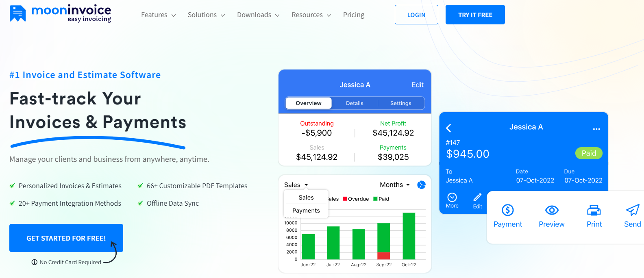The height and width of the screenshot is (278, 644).
Task: Click the '#1 Invoice and Estimate Software' tagline
Action: [85, 75]
